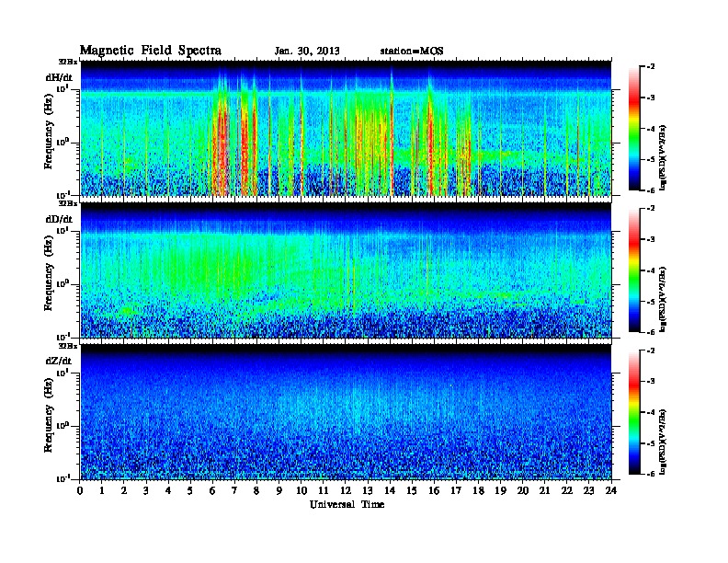Click Universal Time tick label "13"
Viewport: 728px width, 563px height.
pyautogui.click(x=368, y=491)
